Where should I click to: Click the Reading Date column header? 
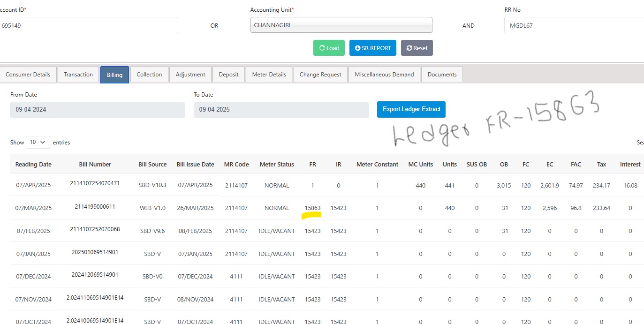pyautogui.click(x=33, y=165)
